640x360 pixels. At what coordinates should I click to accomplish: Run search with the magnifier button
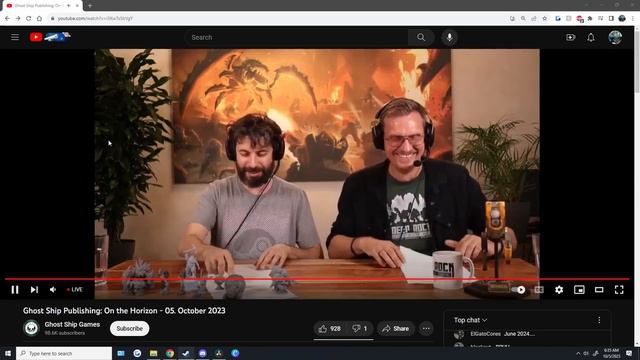click(x=421, y=37)
